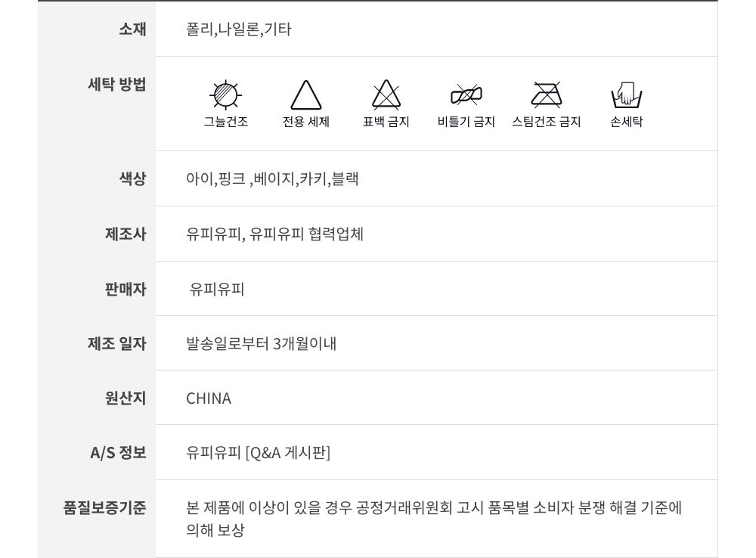This screenshot has width=756, height=558.
Task: Click the 스팀건조 금지 caption text
Action: 546,122
